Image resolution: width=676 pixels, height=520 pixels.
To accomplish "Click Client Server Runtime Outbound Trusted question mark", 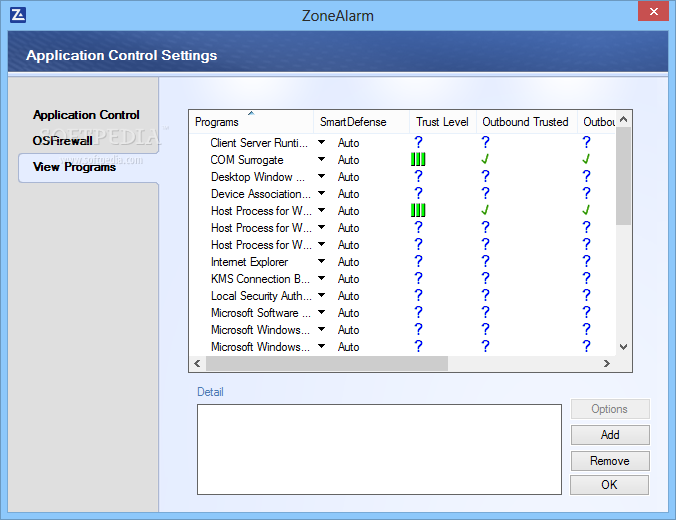I will (485, 142).
